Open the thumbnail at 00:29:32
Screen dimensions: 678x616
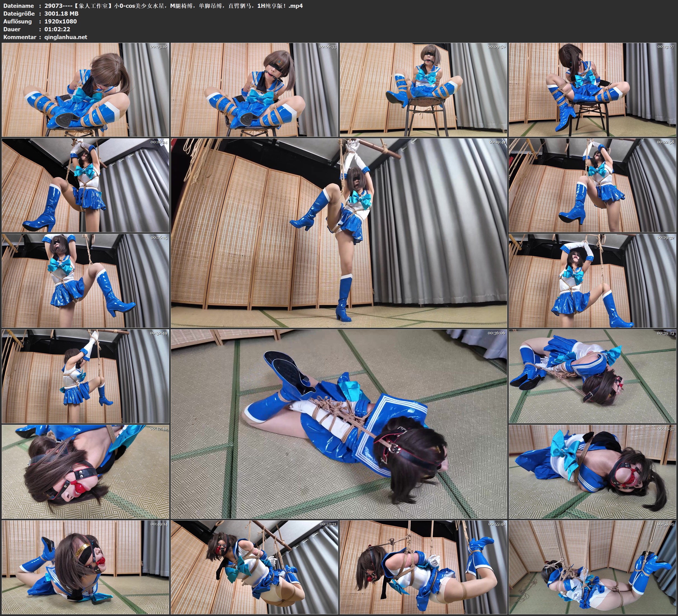point(593,281)
